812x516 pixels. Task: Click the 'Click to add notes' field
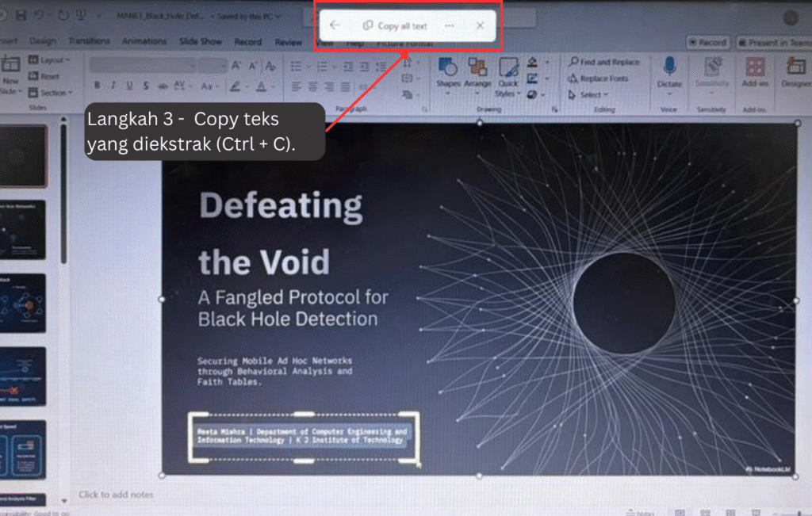click(x=116, y=495)
